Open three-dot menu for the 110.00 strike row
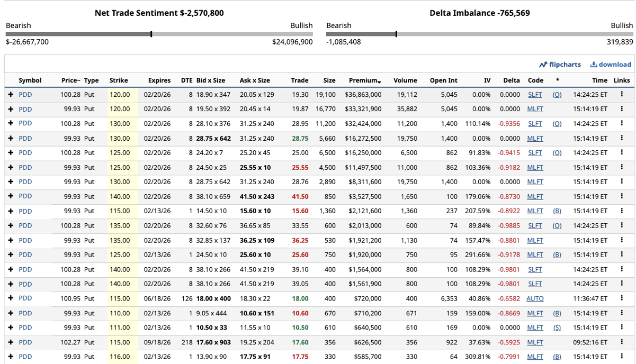 click(622, 313)
